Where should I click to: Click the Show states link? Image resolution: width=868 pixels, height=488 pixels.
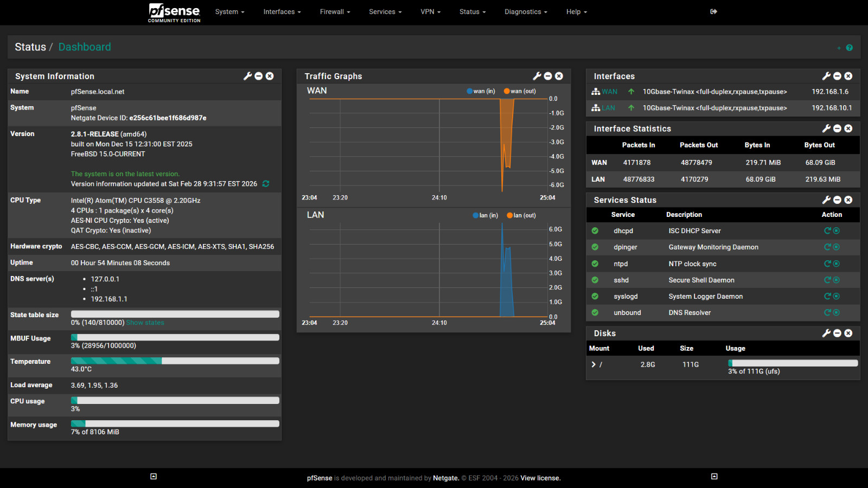click(x=145, y=323)
